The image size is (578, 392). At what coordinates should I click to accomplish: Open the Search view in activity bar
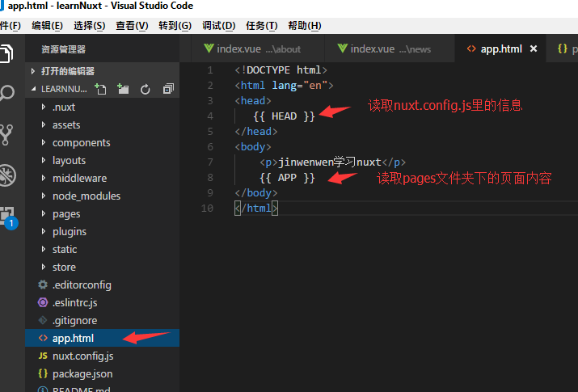[6, 93]
